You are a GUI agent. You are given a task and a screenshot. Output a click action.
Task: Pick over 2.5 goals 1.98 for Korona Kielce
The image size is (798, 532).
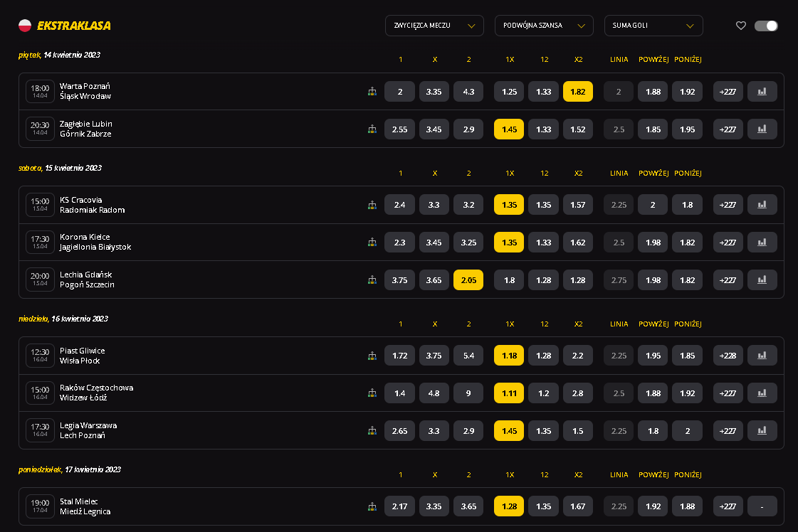(653, 242)
